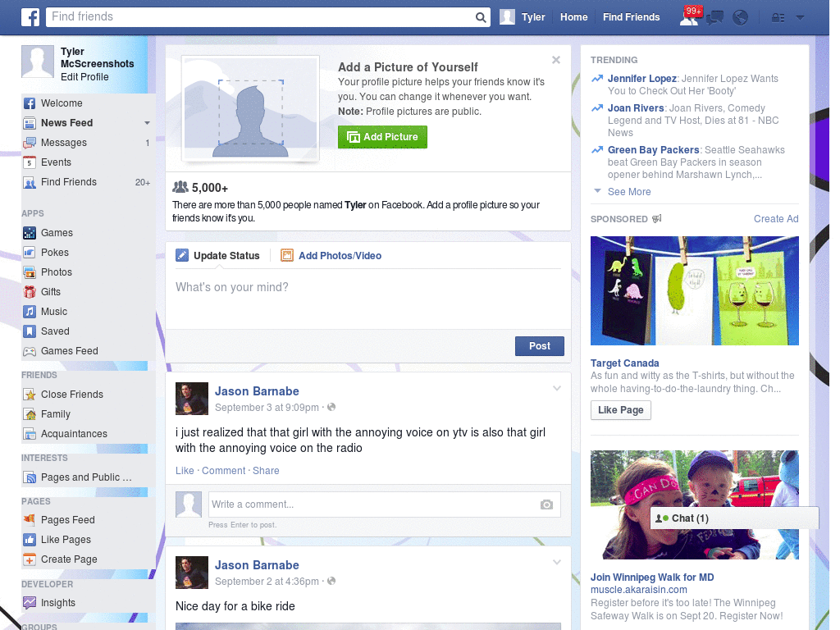Click the camera icon in comment box
This screenshot has height=630, width=840.
(546, 504)
